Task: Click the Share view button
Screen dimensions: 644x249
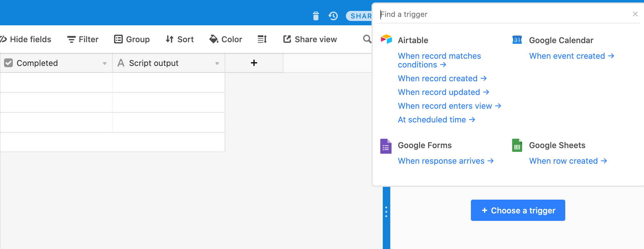Action: [310, 39]
